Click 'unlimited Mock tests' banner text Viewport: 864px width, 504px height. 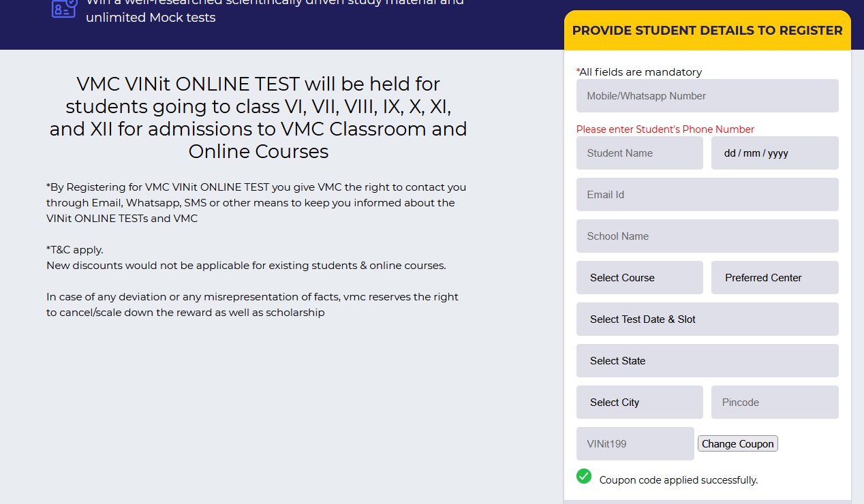[151, 18]
